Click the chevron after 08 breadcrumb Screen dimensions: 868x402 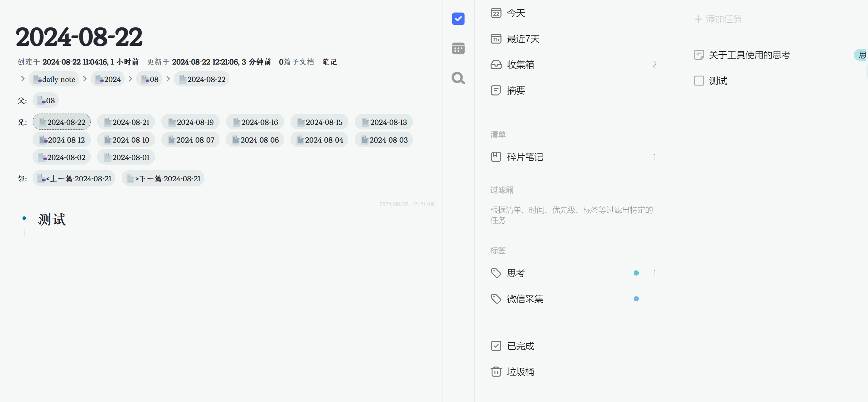pos(168,79)
